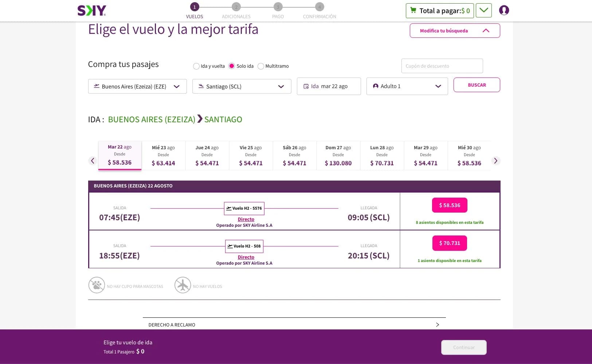Image resolution: width=592 pixels, height=364 pixels.
Task: Open the origin Buenos Aires (Ezeiza) dropdown
Action: [x=137, y=86]
